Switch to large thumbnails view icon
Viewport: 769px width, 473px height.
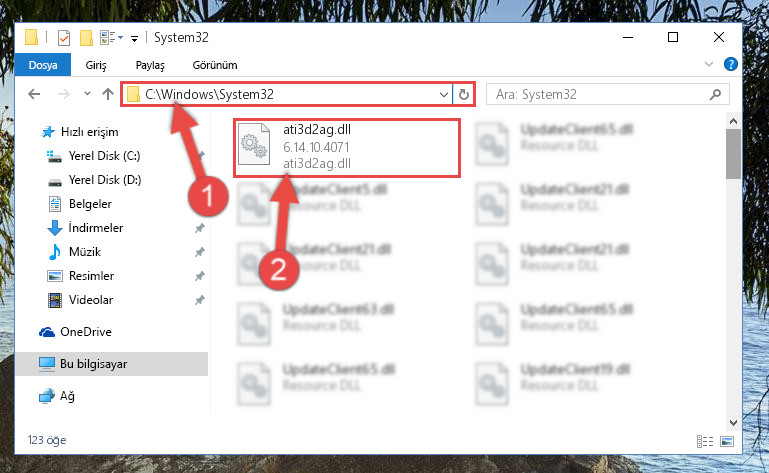point(727,441)
